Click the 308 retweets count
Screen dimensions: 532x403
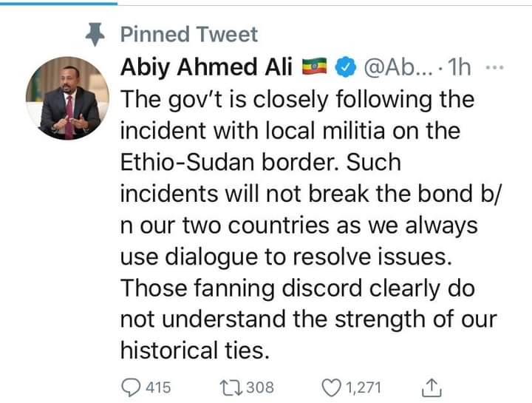[259, 386]
